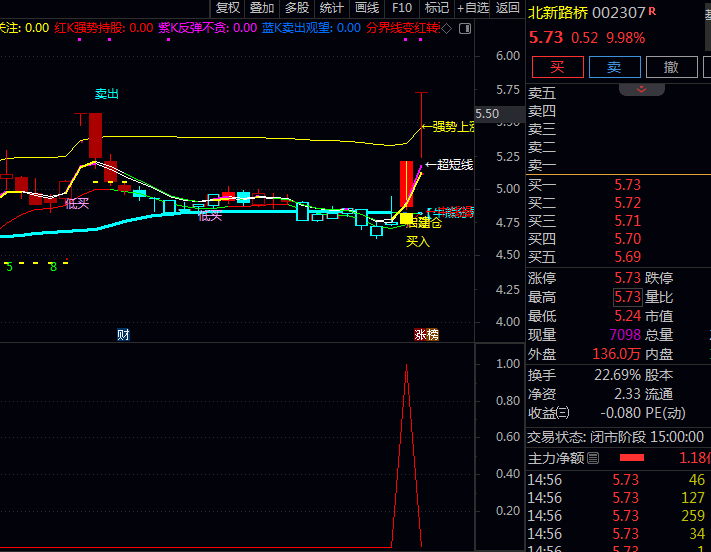Click the 交易状态 闭市阶段 status line
711x552 pixels.
616,437
